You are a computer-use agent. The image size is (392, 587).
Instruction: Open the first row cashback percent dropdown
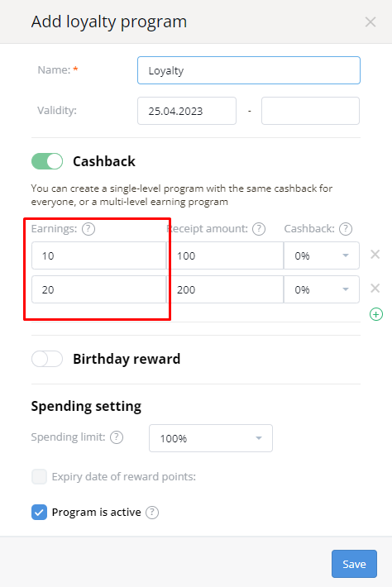click(x=322, y=255)
